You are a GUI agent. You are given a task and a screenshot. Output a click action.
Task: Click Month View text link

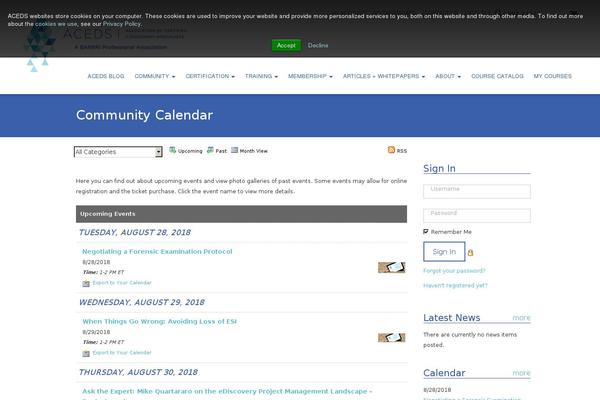pyautogui.click(x=253, y=151)
